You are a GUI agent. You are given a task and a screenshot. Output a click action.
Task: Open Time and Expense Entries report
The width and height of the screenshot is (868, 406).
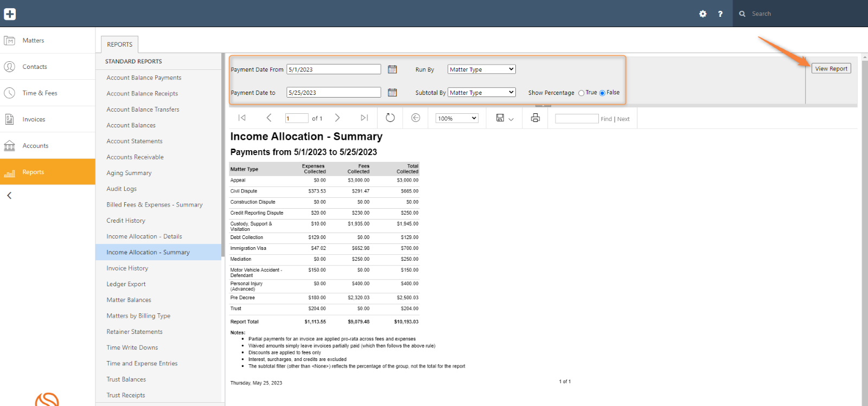142,364
